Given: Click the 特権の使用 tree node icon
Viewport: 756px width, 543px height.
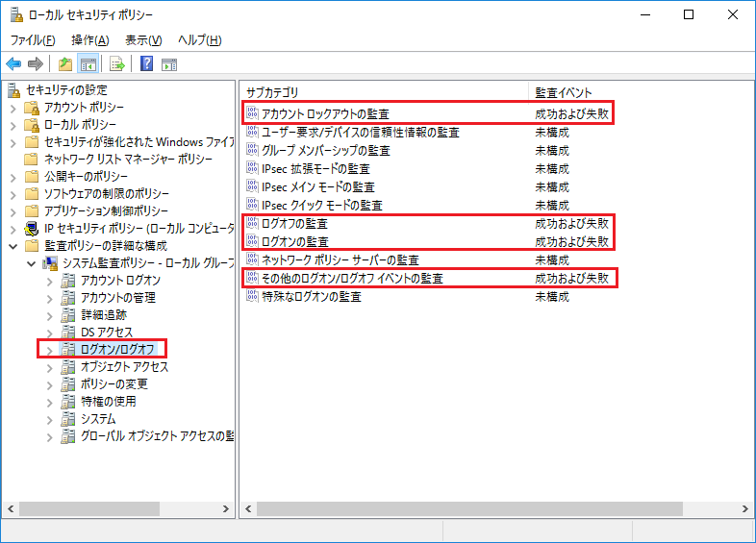Looking at the screenshot, I should 68,402.
